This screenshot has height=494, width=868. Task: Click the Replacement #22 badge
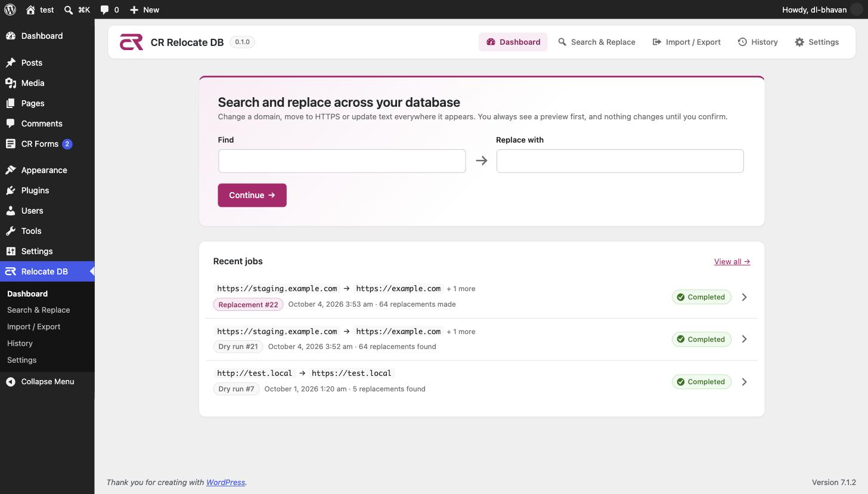point(248,304)
